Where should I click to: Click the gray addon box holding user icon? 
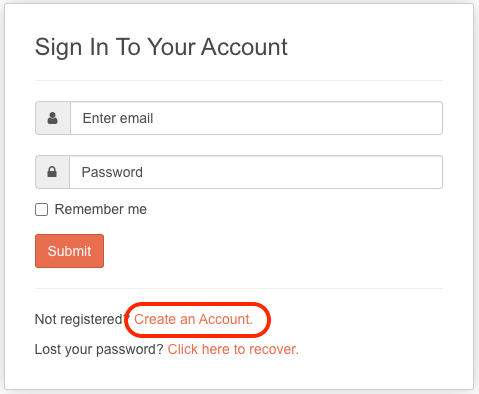[53, 118]
